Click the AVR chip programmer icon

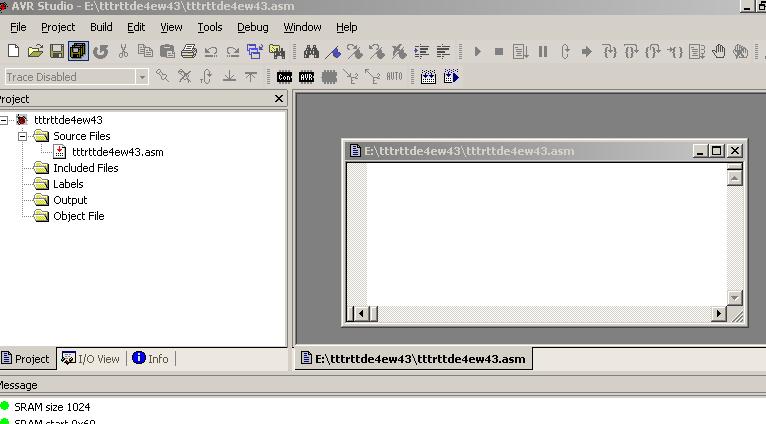click(306, 77)
